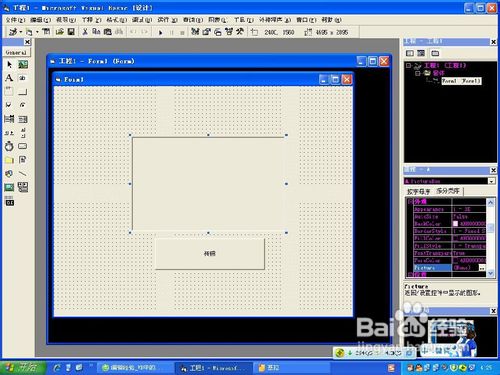This screenshot has height=375, width=500.
Task: Click the ellipsis button beside Picture property
Action: [482, 268]
